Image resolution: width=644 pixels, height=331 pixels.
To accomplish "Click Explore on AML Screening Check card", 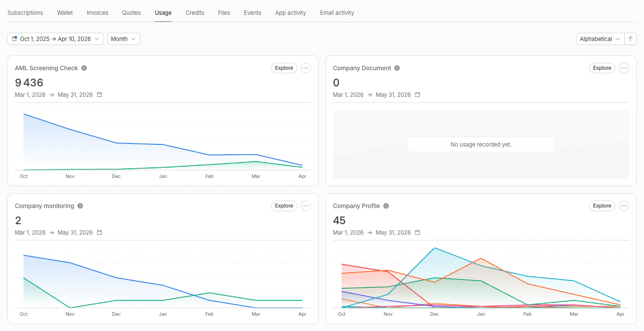I will tap(284, 68).
